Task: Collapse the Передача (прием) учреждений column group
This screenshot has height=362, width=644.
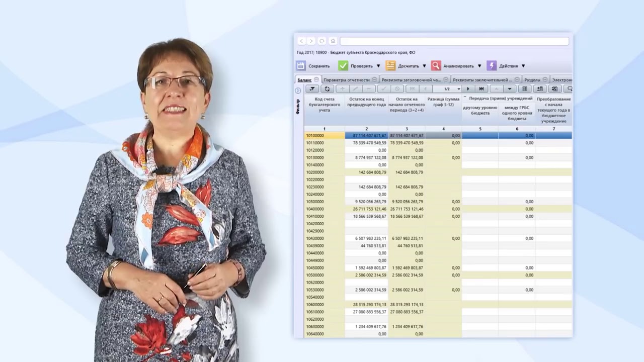Action: [x=465, y=97]
